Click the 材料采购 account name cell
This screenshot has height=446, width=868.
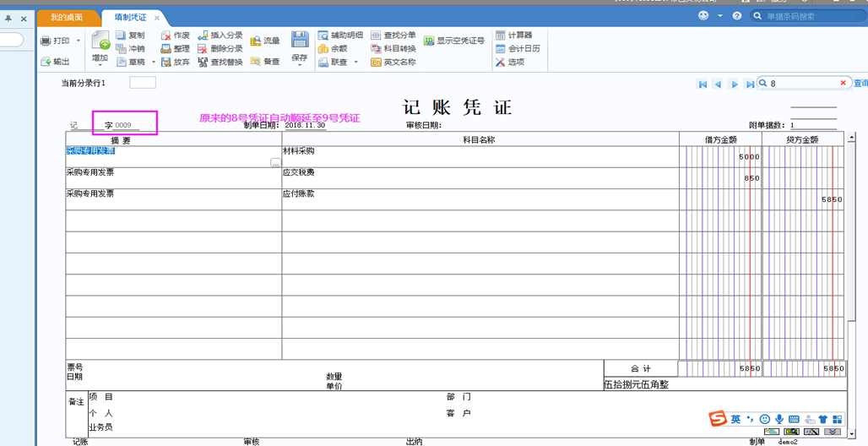pyautogui.click(x=480, y=157)
